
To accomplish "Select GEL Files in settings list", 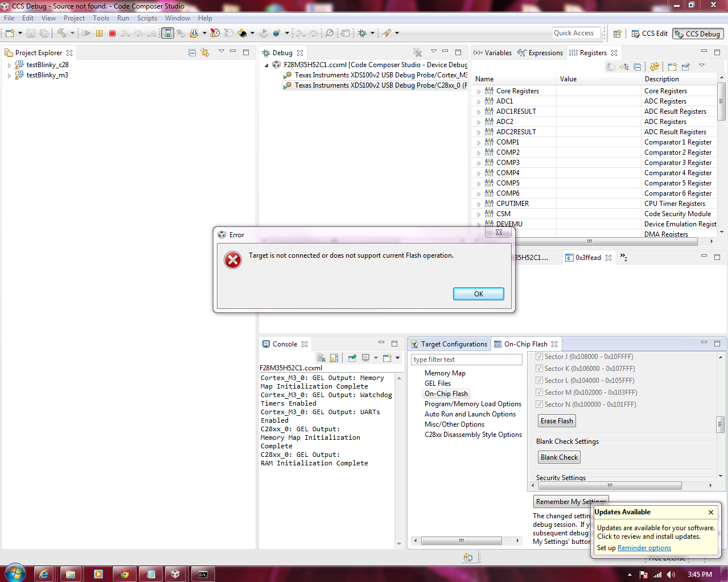I will coord(438,383).
